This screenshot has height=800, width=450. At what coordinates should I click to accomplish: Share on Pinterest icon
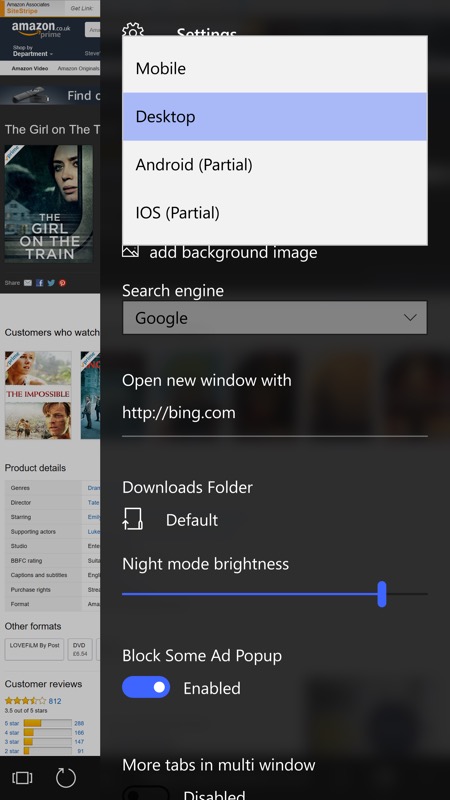[62, 283]
